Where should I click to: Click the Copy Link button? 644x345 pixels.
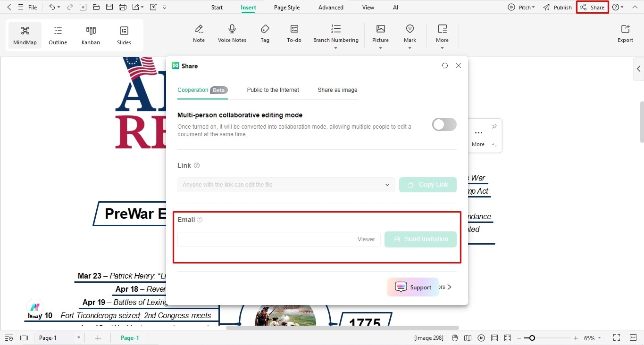coord(428,185)
